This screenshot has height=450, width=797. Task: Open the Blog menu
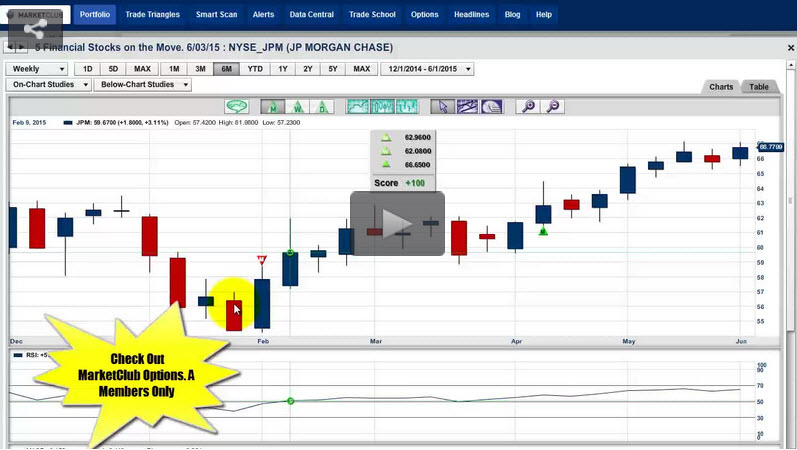(x=512, y=14)
